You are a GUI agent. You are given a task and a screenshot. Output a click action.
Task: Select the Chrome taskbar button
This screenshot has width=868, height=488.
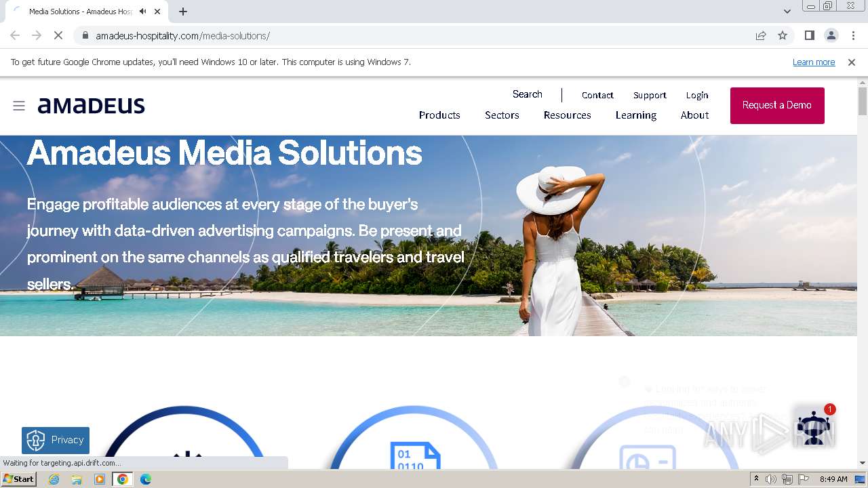tap(123, 479)
